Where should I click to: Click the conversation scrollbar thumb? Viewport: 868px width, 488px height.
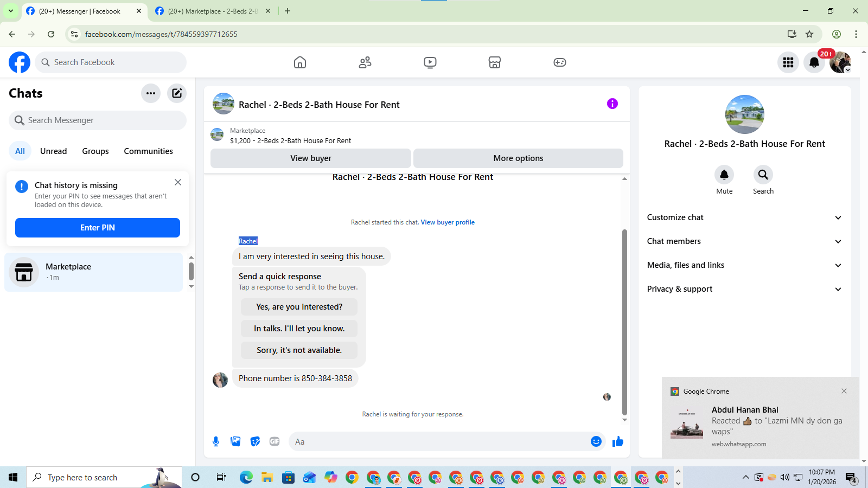[x=624, y=322]
